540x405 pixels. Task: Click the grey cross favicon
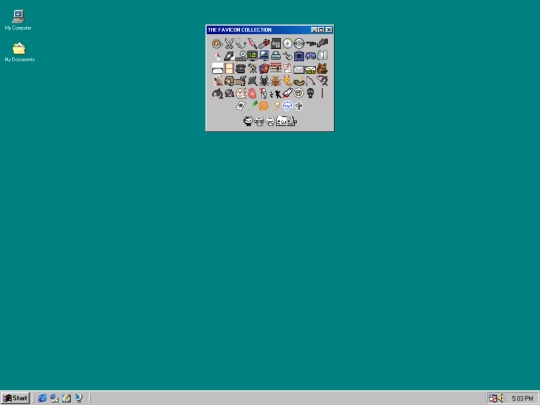point(299,106)
